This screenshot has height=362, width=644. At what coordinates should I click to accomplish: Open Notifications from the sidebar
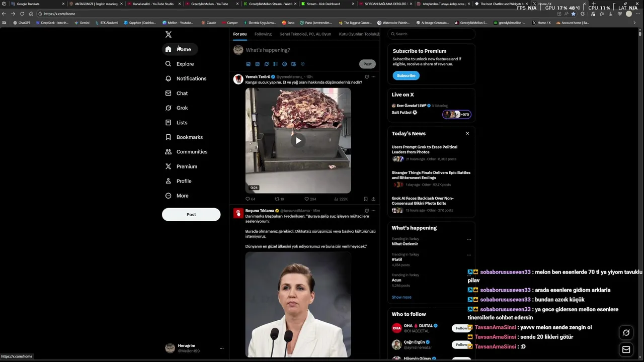186,78
